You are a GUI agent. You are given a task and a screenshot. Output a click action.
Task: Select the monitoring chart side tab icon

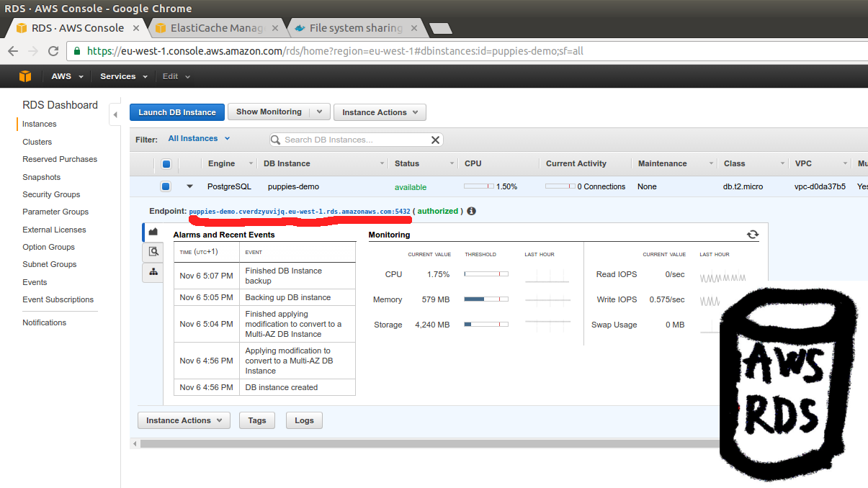(x=153, y=232)
